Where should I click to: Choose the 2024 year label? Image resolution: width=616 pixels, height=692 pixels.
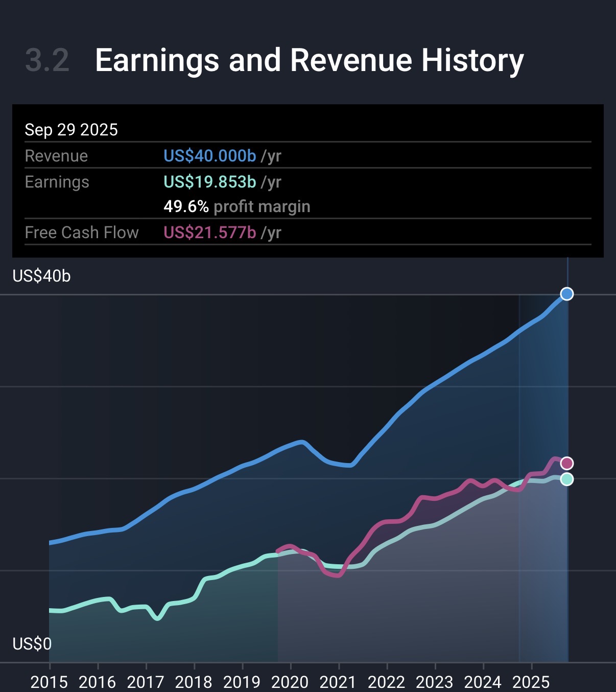coord(483,682)
